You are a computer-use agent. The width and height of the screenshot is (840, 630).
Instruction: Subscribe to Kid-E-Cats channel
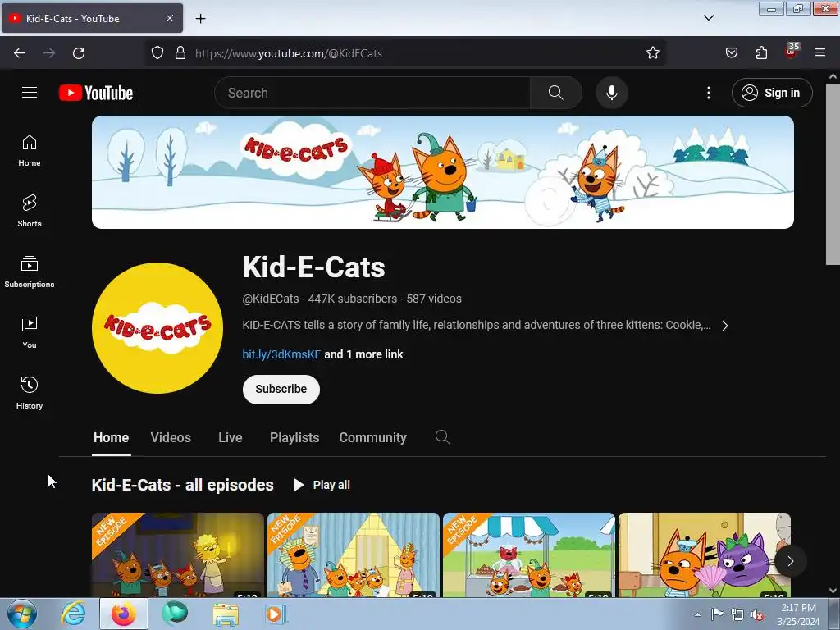tap(281, 389)
